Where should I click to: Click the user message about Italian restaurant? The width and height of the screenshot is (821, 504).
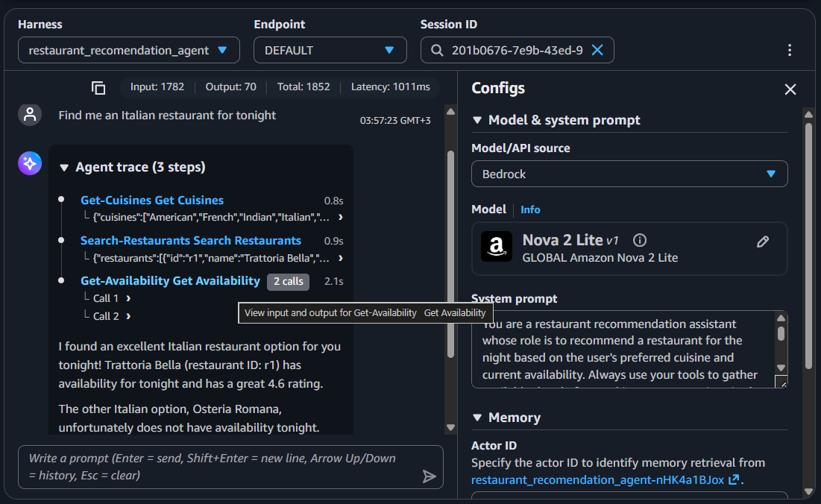pyautogui.click(x=167, y=115)
